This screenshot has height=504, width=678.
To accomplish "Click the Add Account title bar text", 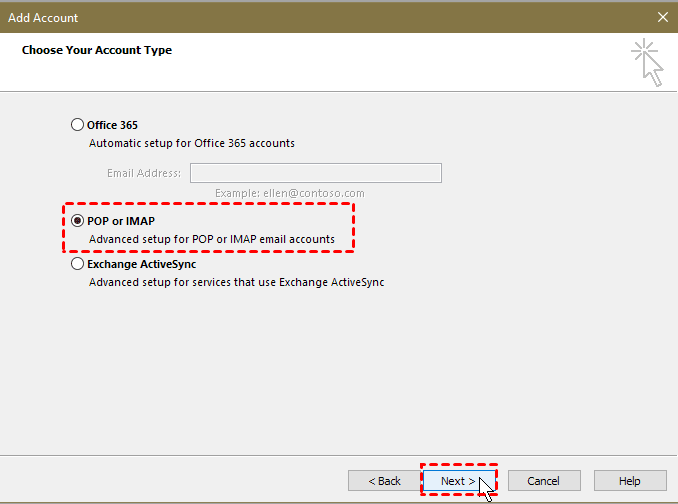I will (x=43, y=18).
